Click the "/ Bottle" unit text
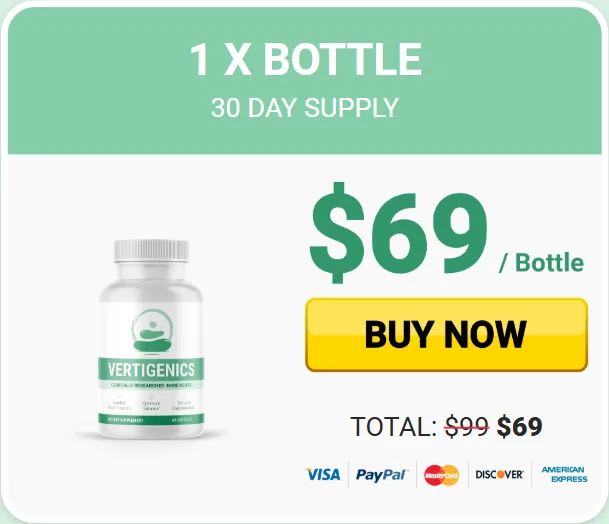This screenshot has width=609, height=524. [541, 263]
